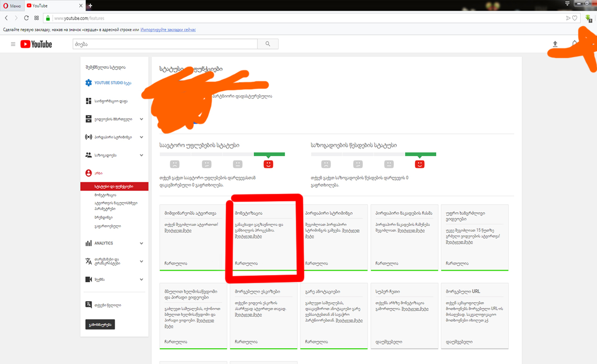This screenshot has width=597, height=364.
Task: Open a new tab with the plus button
Action: tap(90, 6)
